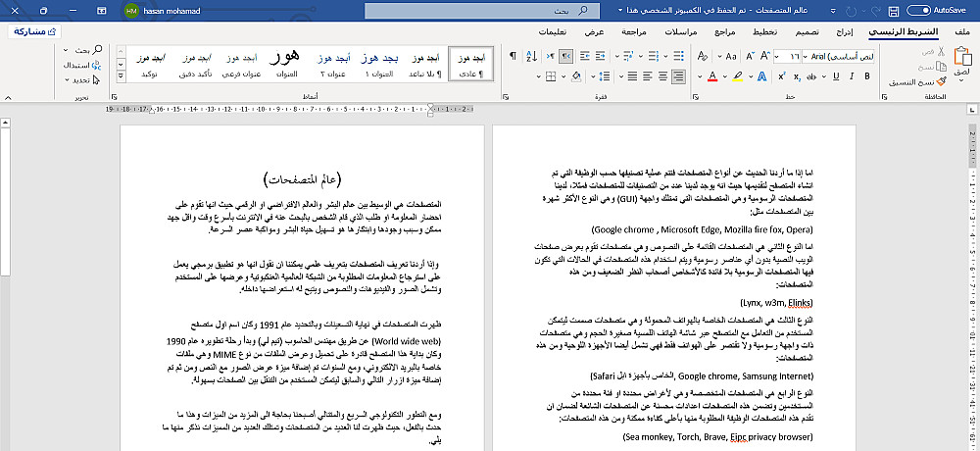
Task: Apply the Title (العنوان) style
Action: coord(285,65)
